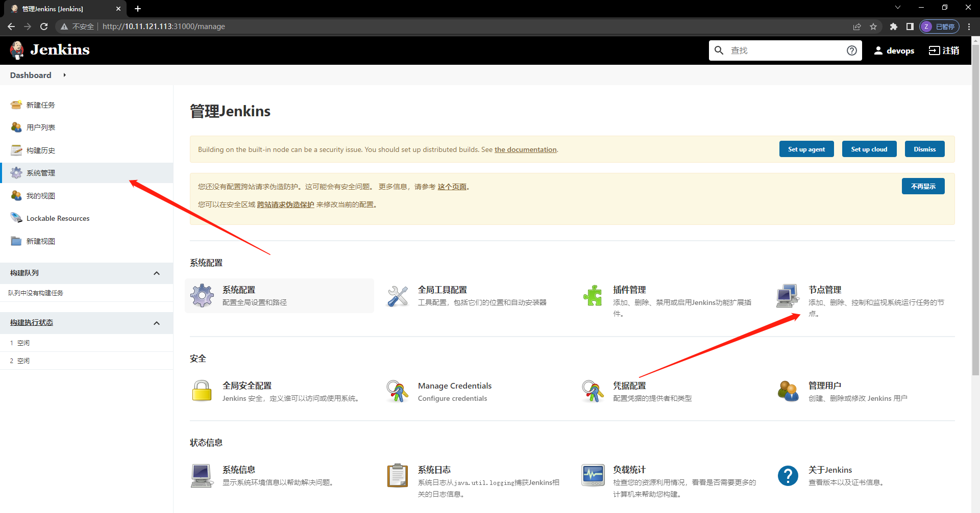The image size is (980, 513).
Task: Open 系统配置 via its gear icon
Action: [202, 296]
